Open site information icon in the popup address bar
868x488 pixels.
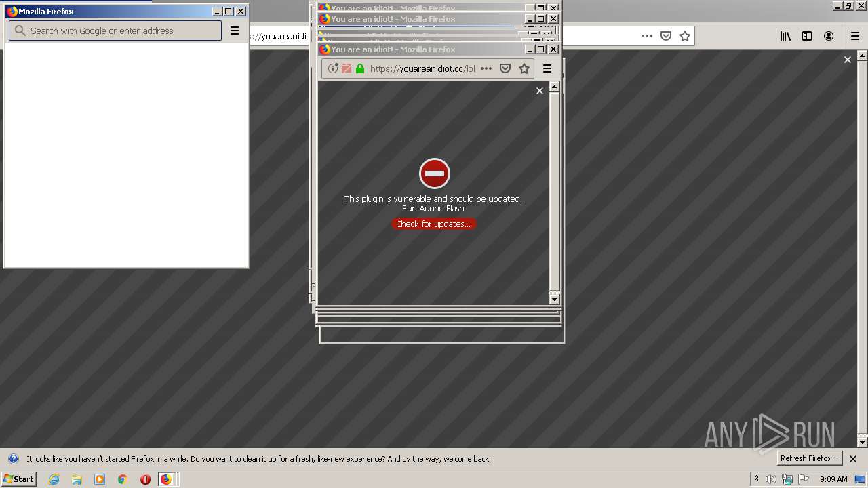(x=332, y=68)
